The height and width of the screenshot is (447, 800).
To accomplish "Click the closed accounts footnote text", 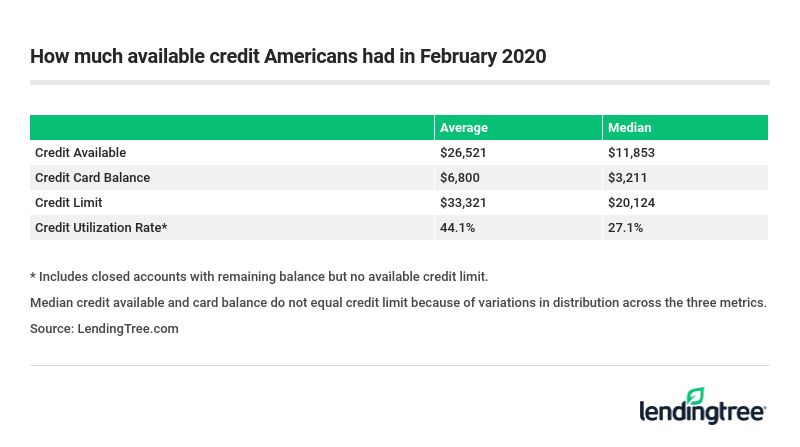I will pos(259,277).
